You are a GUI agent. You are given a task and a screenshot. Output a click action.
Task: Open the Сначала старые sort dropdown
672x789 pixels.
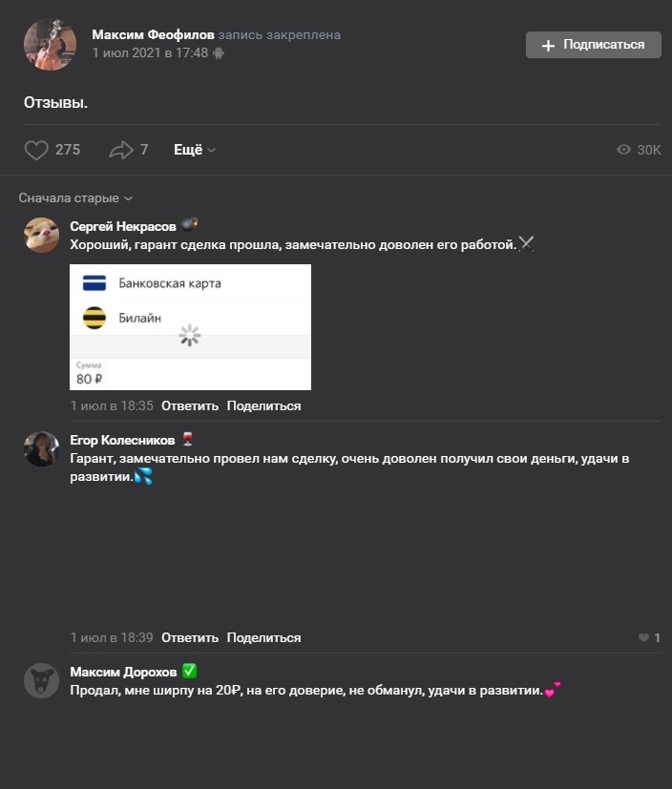75,198
